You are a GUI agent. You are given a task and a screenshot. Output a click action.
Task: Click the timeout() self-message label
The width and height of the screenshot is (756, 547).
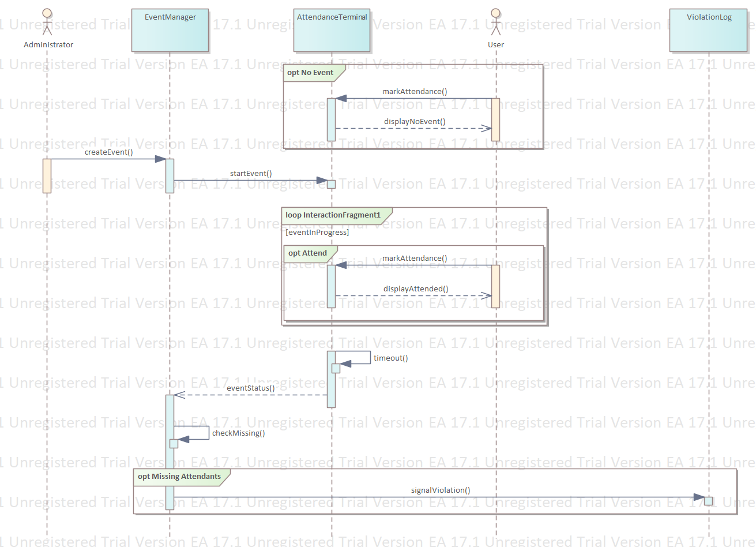pos(390,358)
